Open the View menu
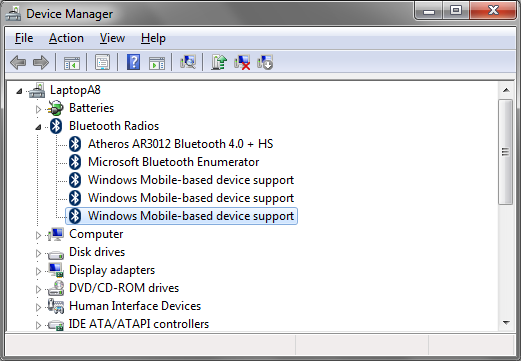Viewport: 521px width, 361px height. tap(112, 38)
